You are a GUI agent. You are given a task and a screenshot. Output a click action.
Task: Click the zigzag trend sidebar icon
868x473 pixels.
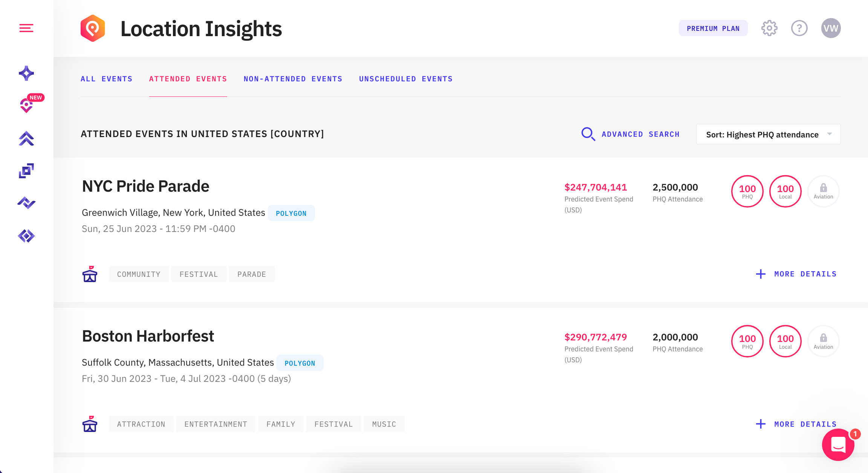point(26,203)
